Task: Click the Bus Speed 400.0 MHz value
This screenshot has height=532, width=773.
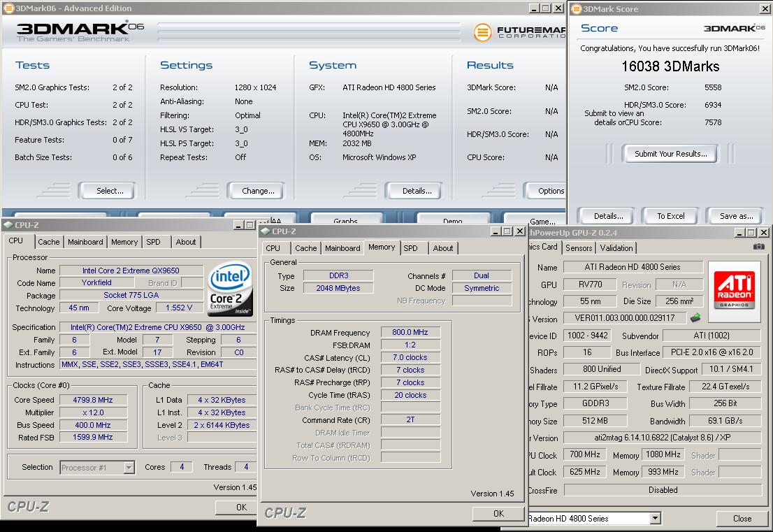Action: [93, 425]
